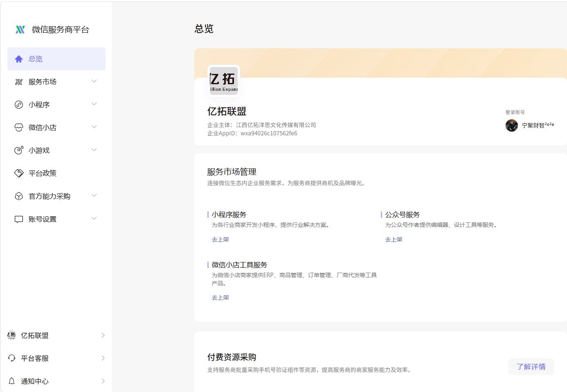This screenshot has width=567, height=392.
Task: Click the small 亿拓联盟 avatar in the sidebar
Action: click(11, 335)
